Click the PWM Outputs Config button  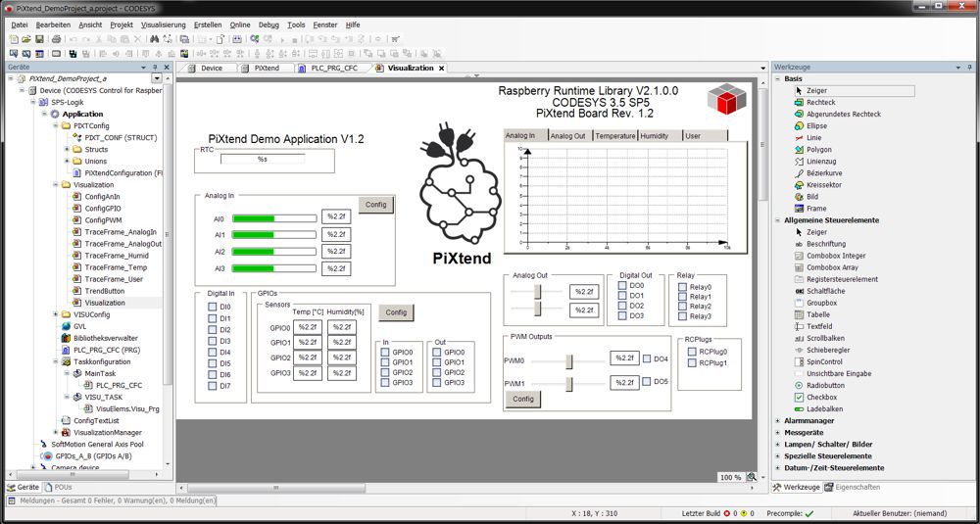click(x=523, y=399)
